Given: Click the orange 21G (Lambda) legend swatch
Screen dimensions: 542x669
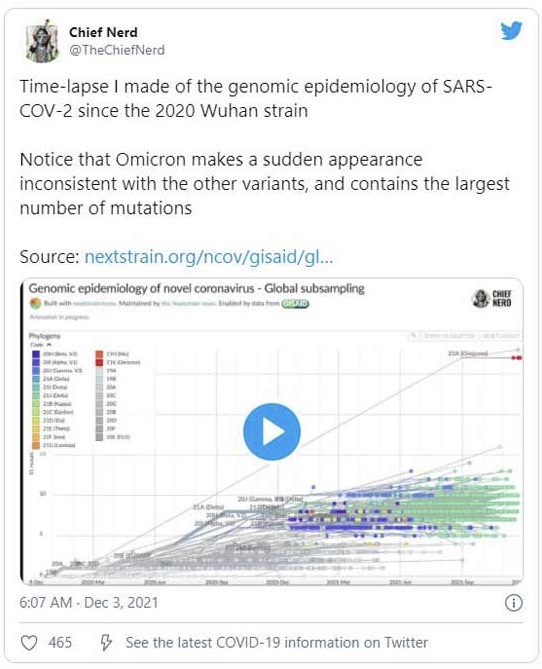Looking at the screenshot, I should click(x=36, y=445).
